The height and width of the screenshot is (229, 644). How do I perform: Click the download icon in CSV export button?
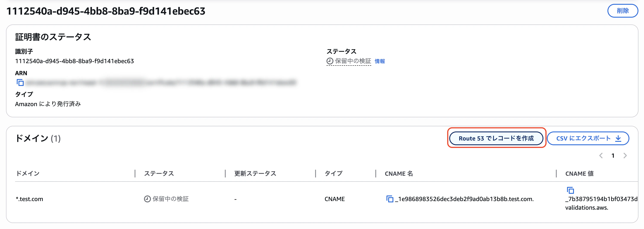618,138
